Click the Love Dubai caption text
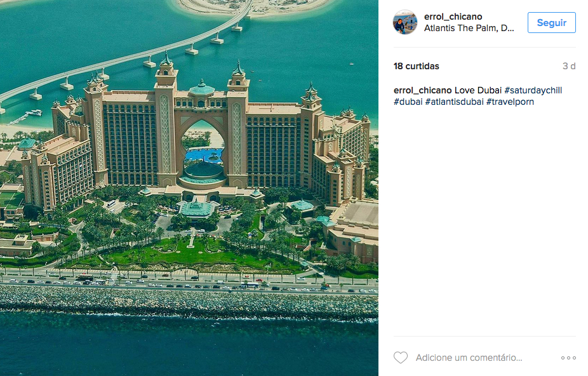This screenshot has height=376, width=588. [478, 90]
